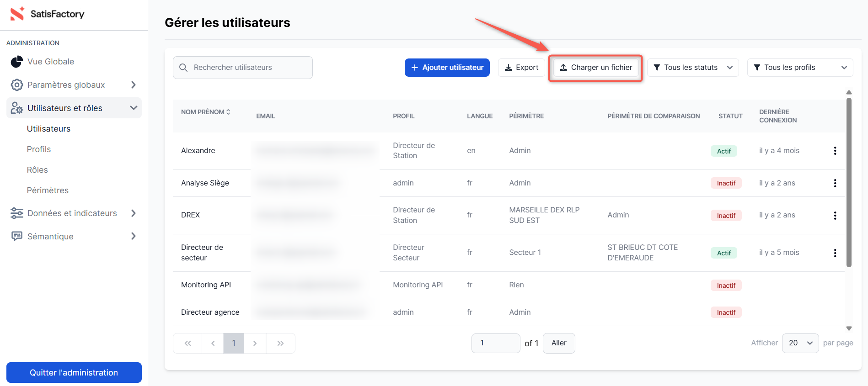The image size is (868, 386).
Task: Sort by the Nom Prénom column
Action: point(205,112)
